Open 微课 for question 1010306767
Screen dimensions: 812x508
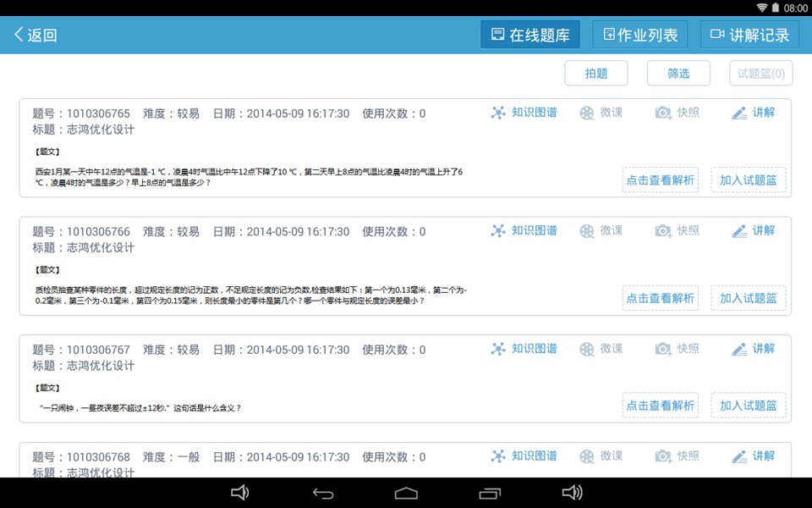pyautogui.click(x=601, y=349)
